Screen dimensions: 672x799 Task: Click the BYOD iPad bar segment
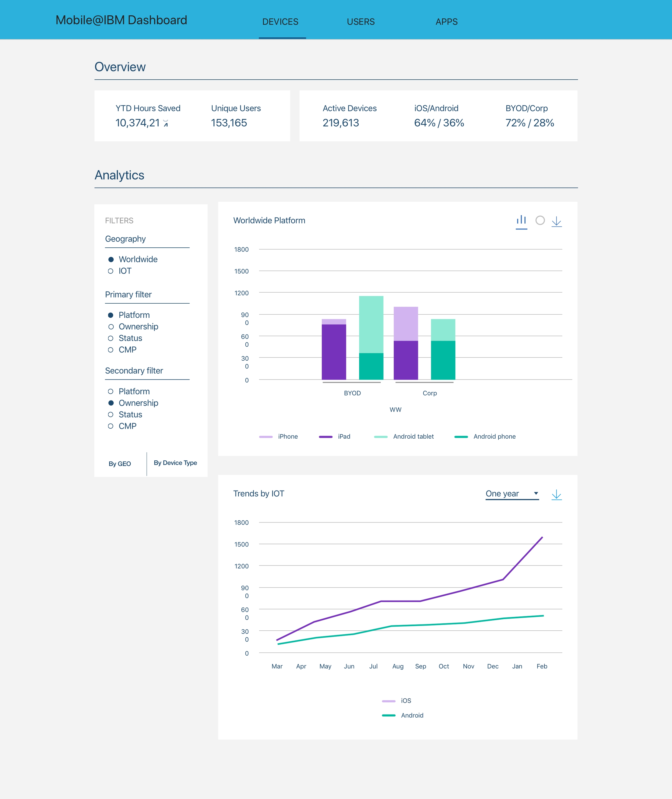334,351
